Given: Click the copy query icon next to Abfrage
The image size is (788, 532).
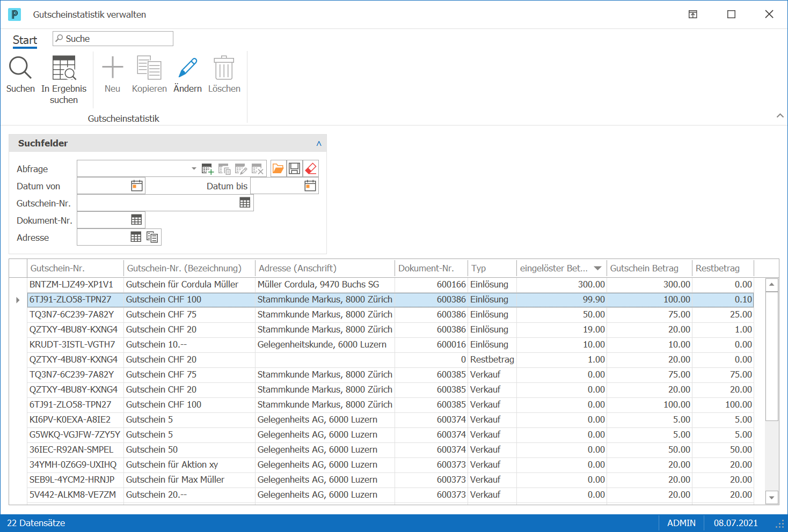Looking at the screenshot, I should [224, 169].
